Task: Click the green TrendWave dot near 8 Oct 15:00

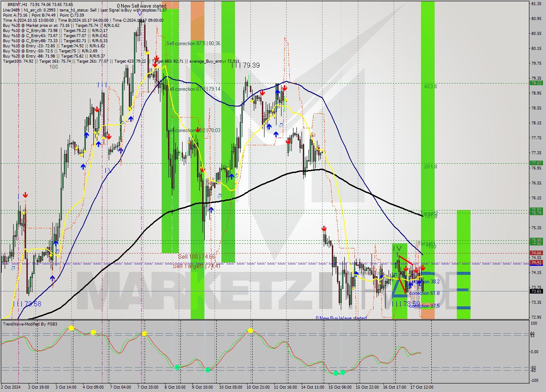Action: coord(177,367)
